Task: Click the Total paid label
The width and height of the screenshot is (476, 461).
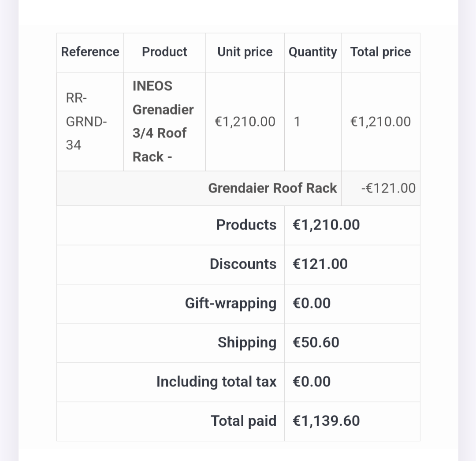Action: click(244, 421)
